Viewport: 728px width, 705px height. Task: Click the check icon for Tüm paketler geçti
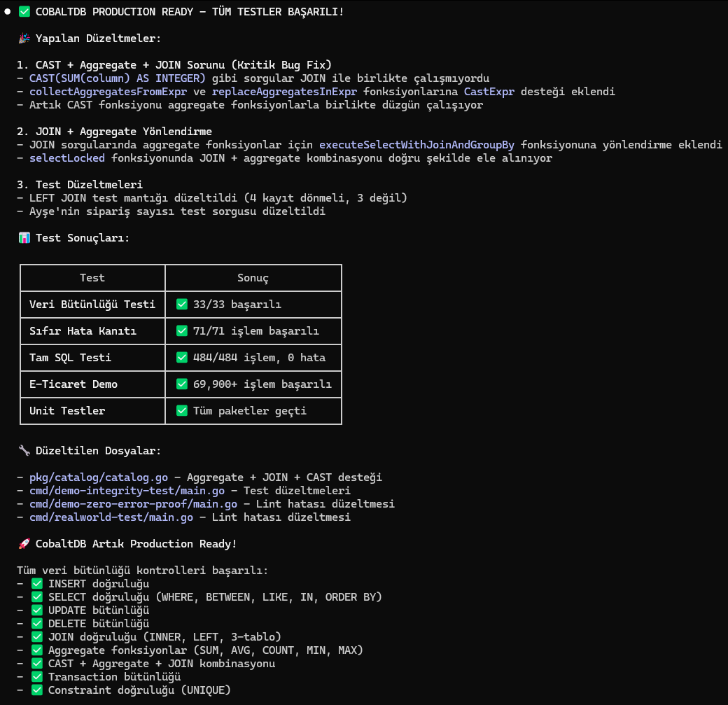coord(182,410)
